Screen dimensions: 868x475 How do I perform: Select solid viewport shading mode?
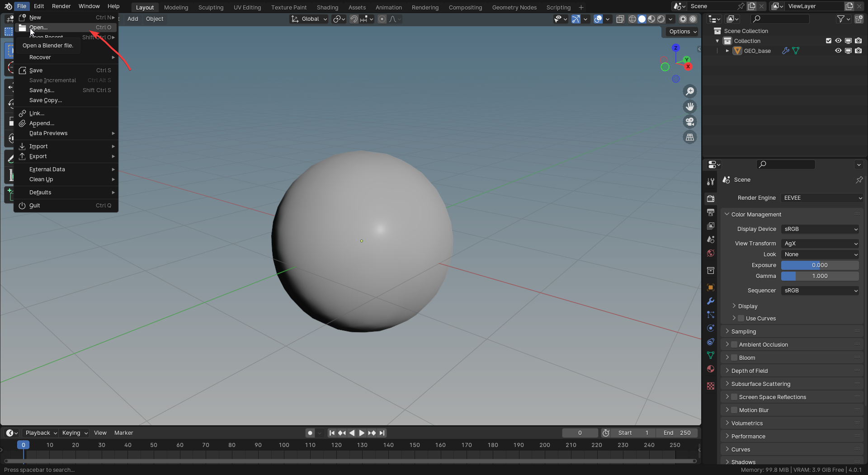pos(642,19)
